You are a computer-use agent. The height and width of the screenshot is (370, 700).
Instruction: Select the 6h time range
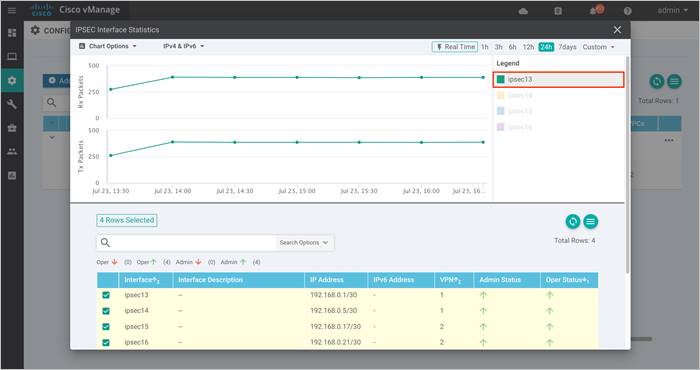tap(512, 47)
